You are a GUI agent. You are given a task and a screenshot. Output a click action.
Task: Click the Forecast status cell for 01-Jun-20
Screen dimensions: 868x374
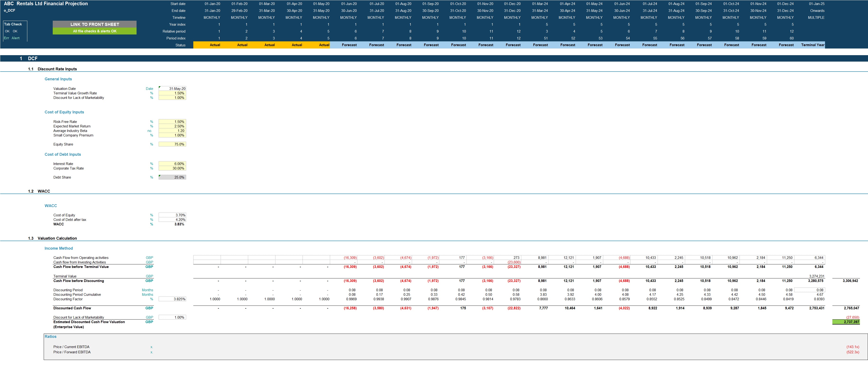343,45
